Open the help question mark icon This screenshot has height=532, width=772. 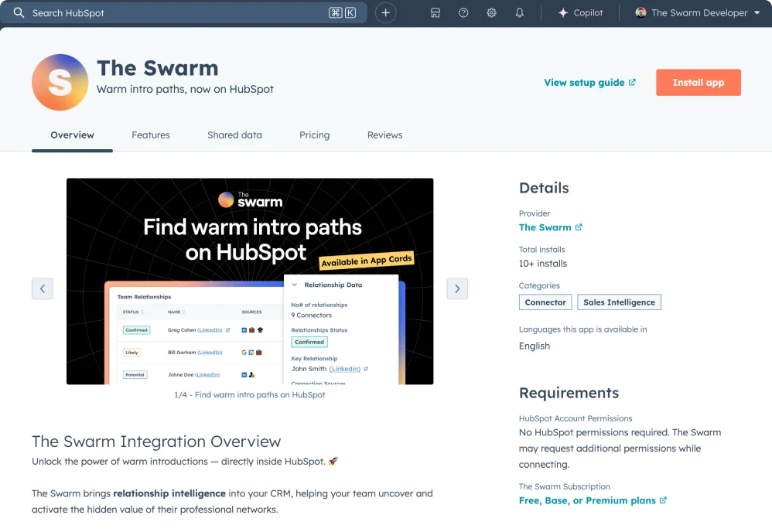point(463,13)
